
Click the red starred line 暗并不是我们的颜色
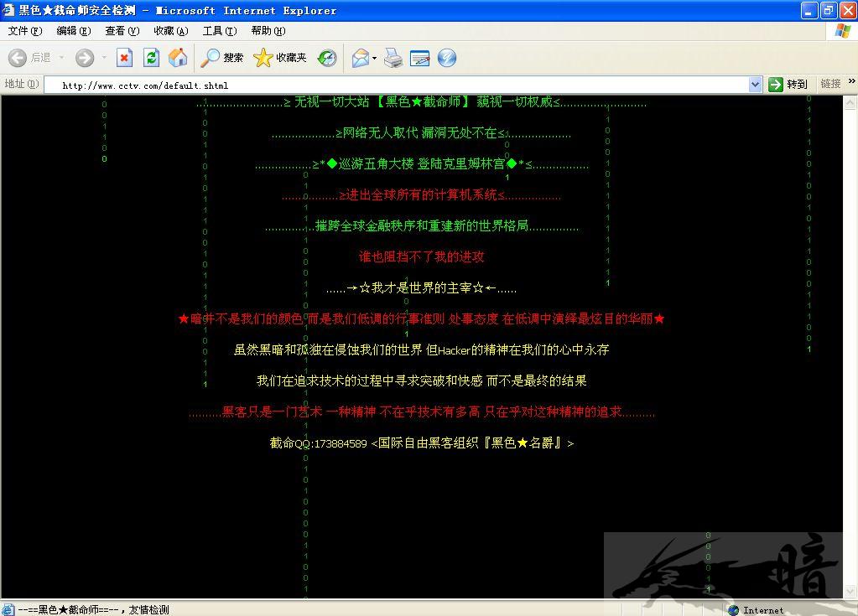coord(421,318)
